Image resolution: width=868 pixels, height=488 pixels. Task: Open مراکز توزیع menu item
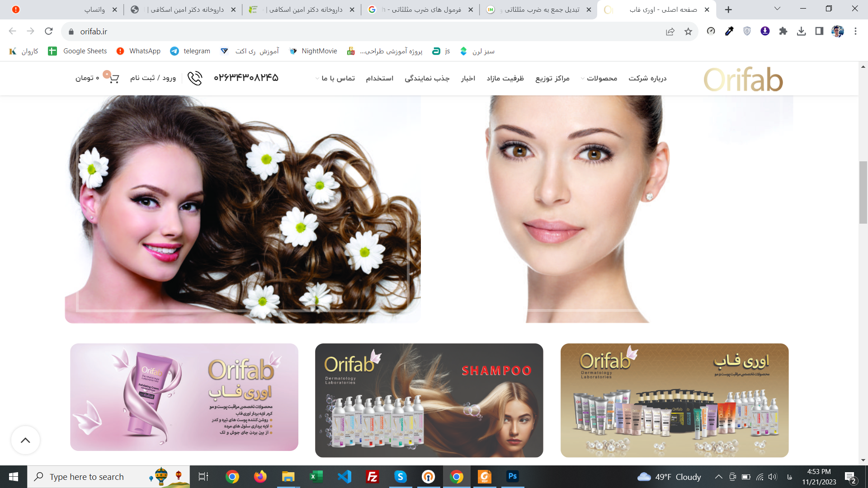coord(552,78)
